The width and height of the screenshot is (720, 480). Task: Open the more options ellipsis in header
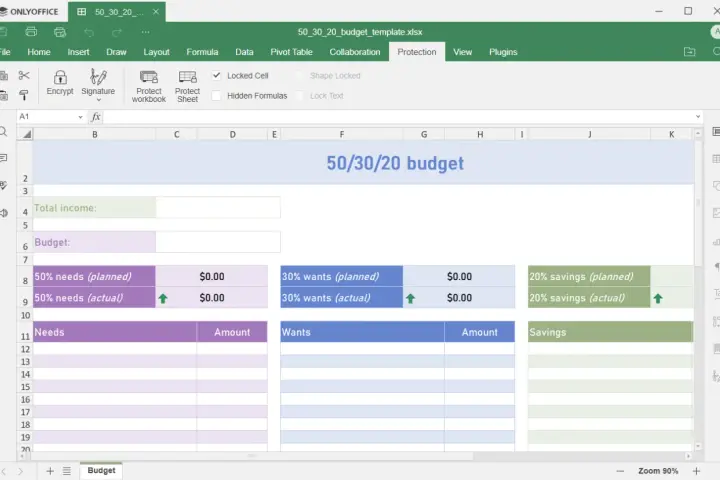[x=146, y=32]
